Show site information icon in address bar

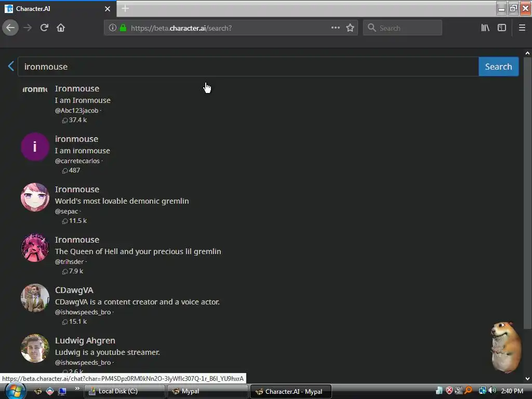[112, 28]
